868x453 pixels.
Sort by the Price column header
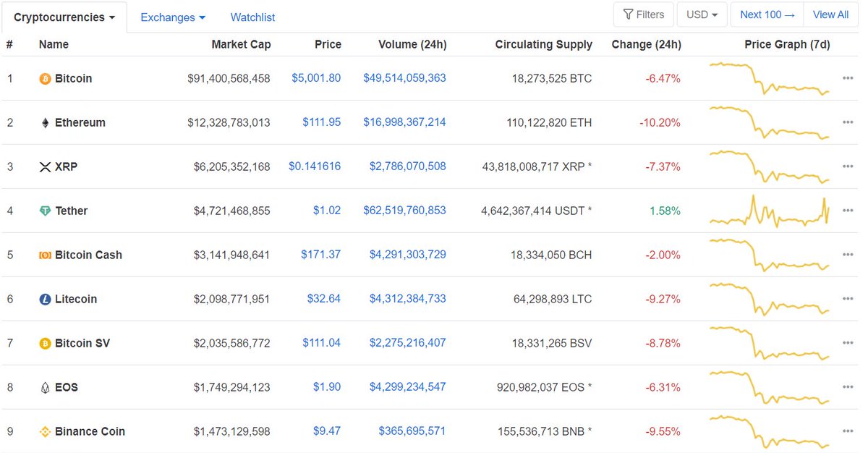[328, 45]
